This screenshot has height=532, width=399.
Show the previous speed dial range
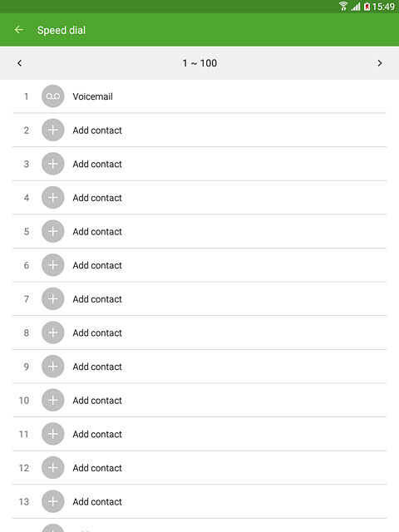tap(20, 63)
